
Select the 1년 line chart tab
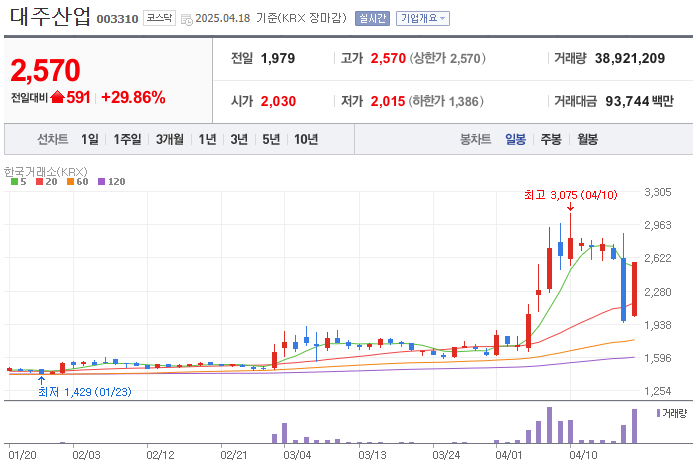pos(207,140)
